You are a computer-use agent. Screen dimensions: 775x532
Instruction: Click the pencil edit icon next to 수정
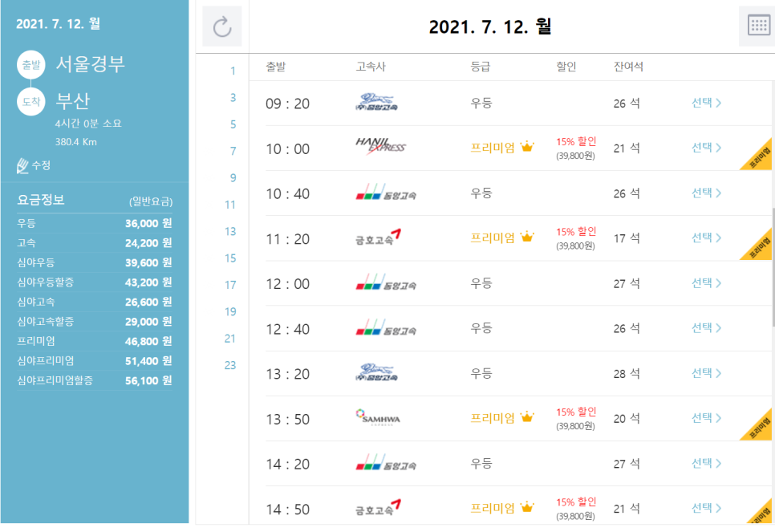(x=22, y=165)
